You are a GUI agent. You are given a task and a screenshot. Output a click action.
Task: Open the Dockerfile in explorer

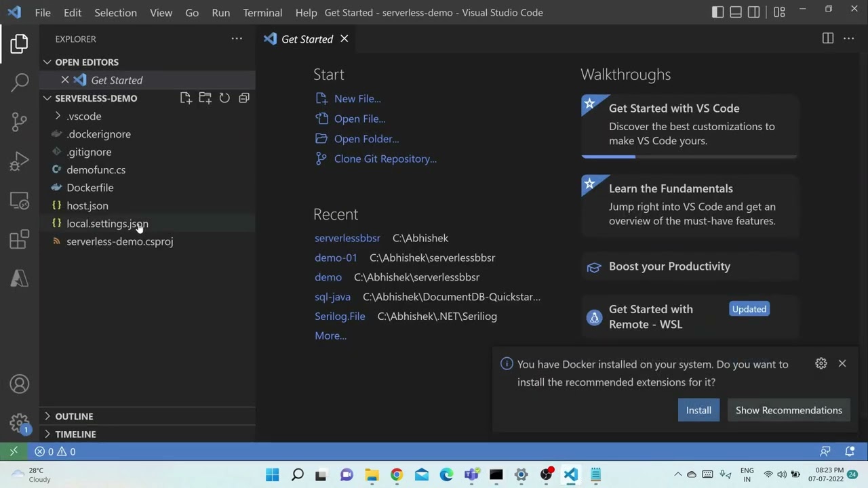(x=147, y=188)
